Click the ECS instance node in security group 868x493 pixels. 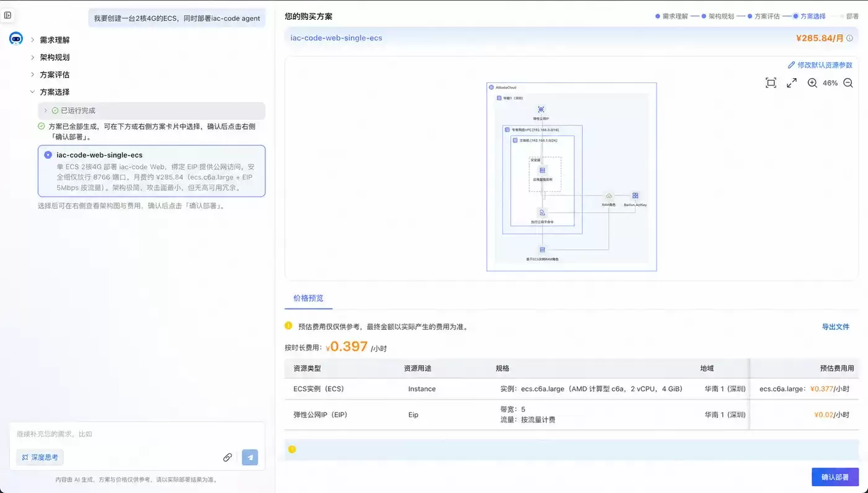click(x=542, y=170)
